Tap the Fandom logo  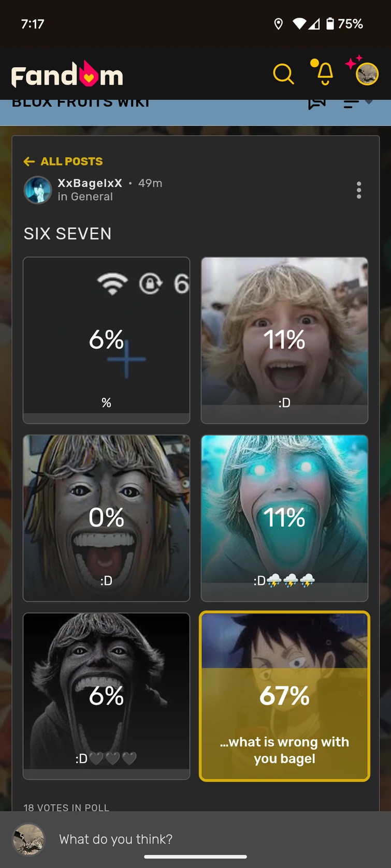click(67, 75)
